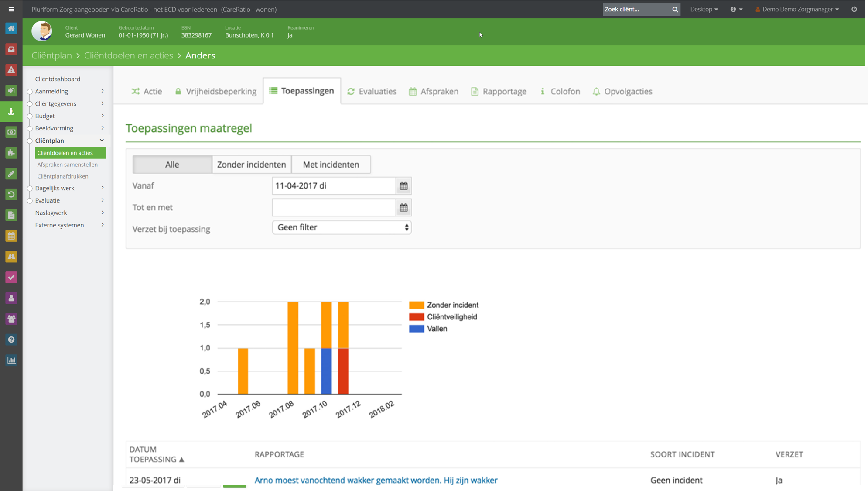Open the hamburger menu icon
This screenshot has width=868, height=491.
(11, 9)
